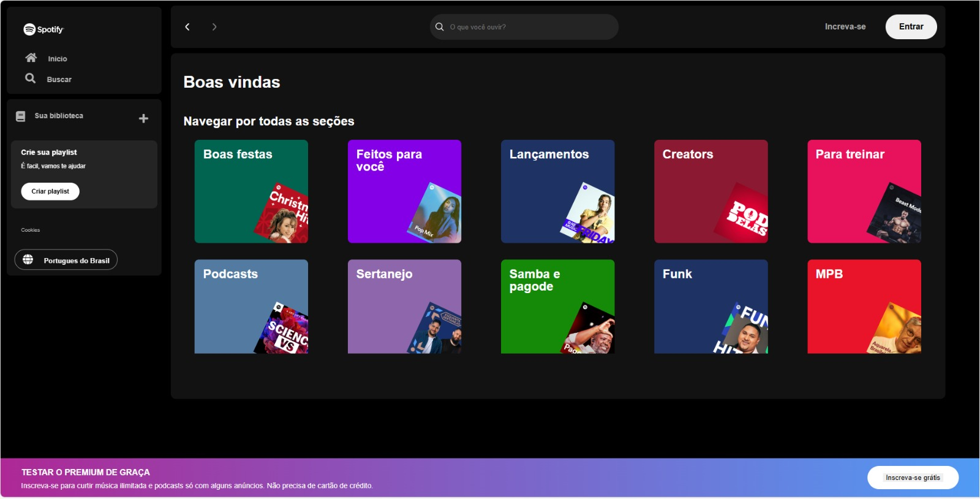
Task: Open the Inscreva-se link in top bar
Action: coord(845,27)
